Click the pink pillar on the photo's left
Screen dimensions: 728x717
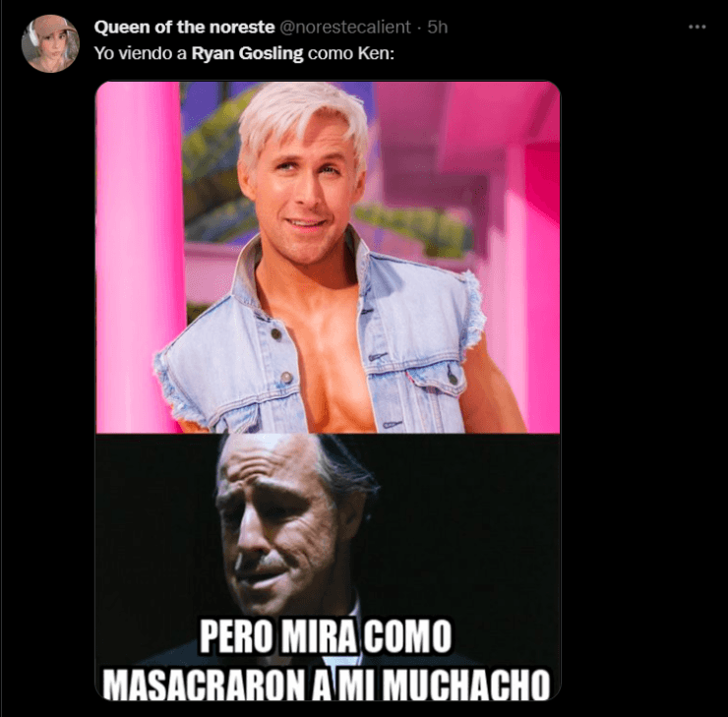pos(138,256)
